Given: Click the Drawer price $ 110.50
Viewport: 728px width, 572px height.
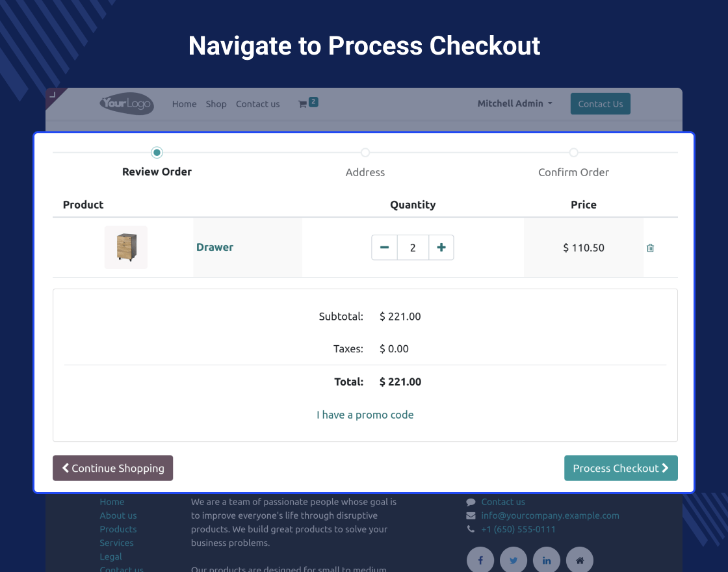Looking at the screenshot, I should click(x=584, y=248).
